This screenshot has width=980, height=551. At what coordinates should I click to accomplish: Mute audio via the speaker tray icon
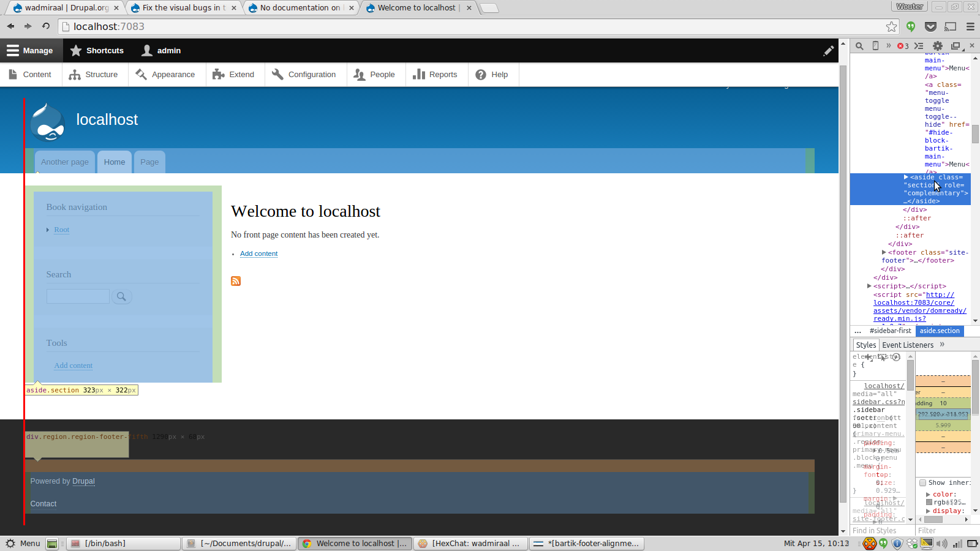[x=943, y=544]
